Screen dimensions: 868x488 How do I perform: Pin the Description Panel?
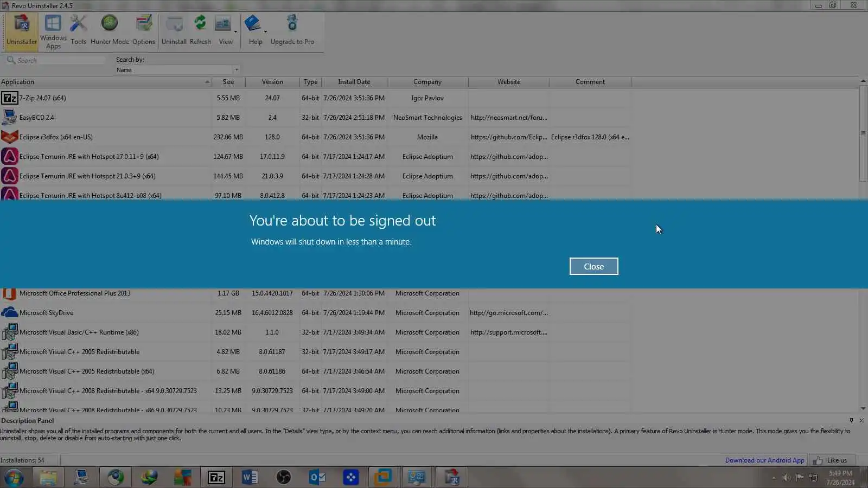pos(851,420)
